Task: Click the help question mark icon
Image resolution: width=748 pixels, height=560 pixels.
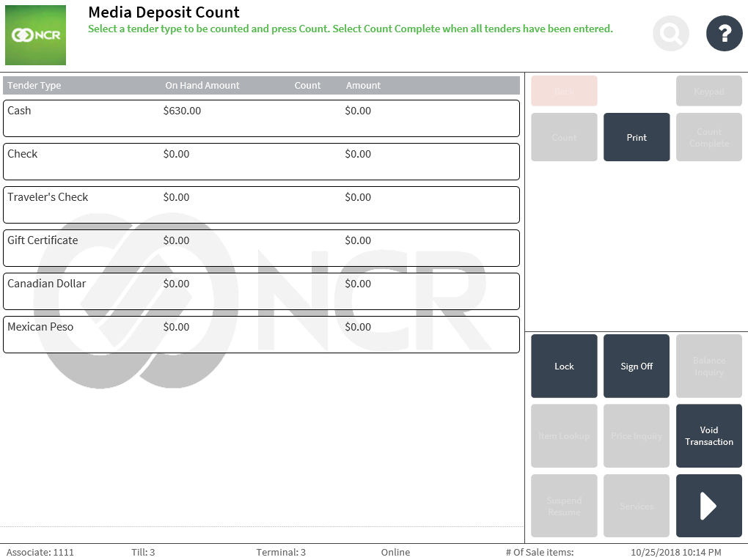Action: [x=724, y=33]
